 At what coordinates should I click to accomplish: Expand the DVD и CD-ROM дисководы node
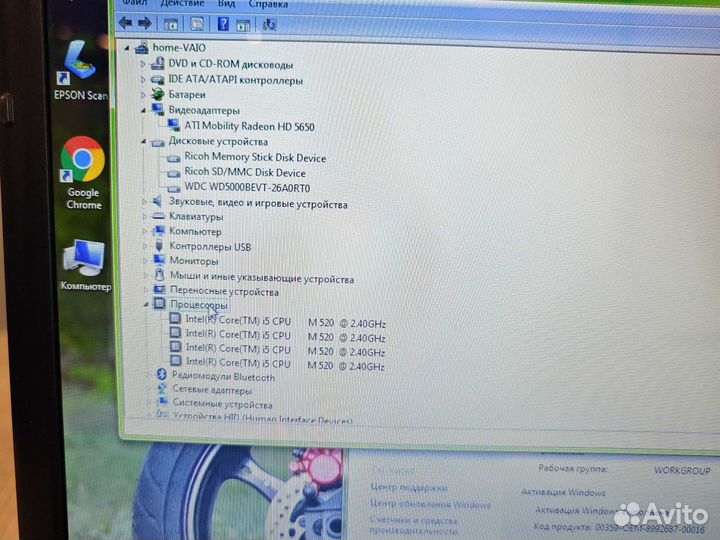point(143,65)
